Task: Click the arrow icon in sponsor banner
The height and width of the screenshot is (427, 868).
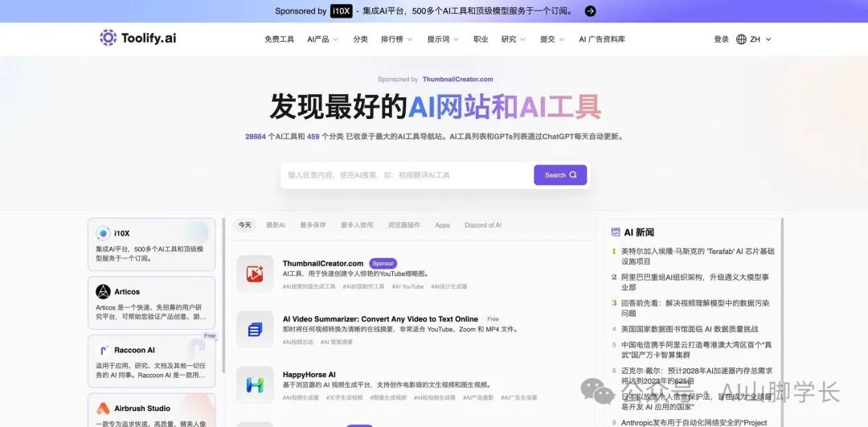Action: point(591,10)
